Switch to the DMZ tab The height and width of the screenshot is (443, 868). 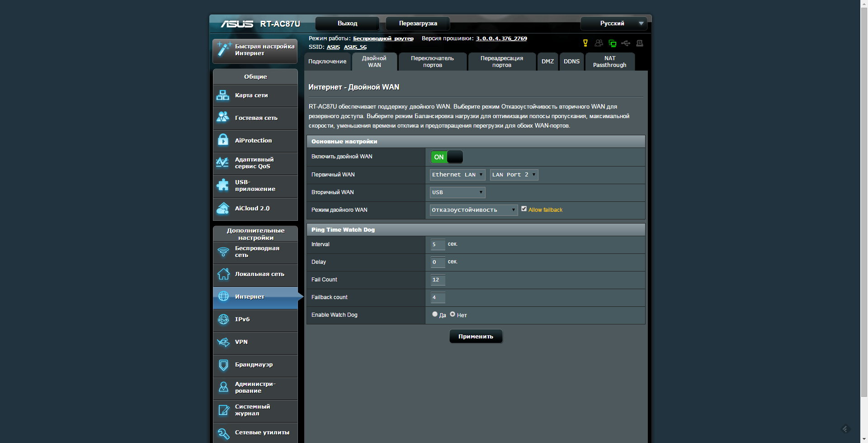pyautogui.click(x=547, y=62)
